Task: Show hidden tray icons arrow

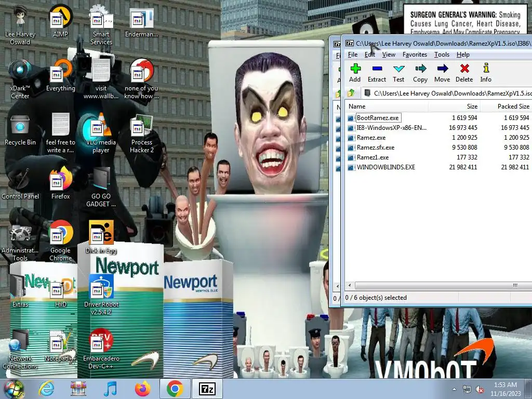Action: [454, 389]
